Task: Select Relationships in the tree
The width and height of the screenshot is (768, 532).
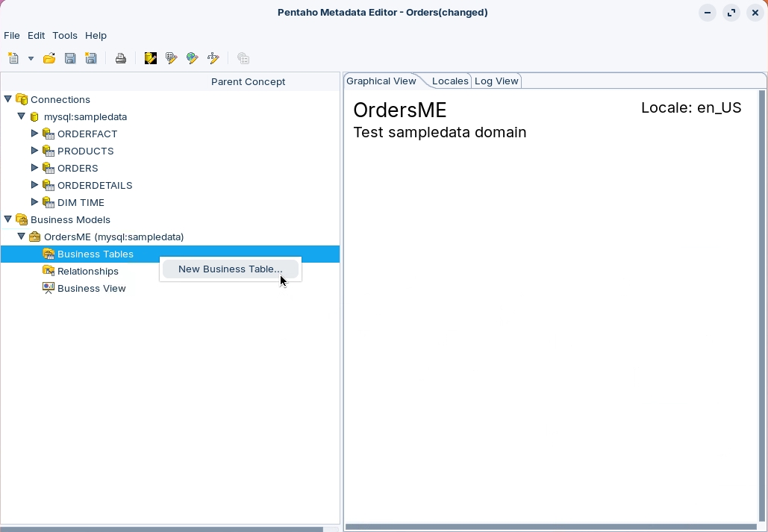Action: tap(87, 271)
